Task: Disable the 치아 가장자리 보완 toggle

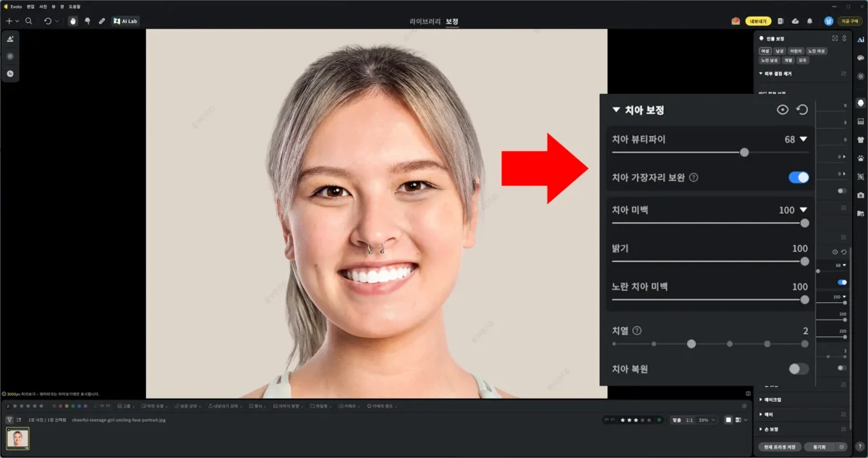Action: pos(797,176)
